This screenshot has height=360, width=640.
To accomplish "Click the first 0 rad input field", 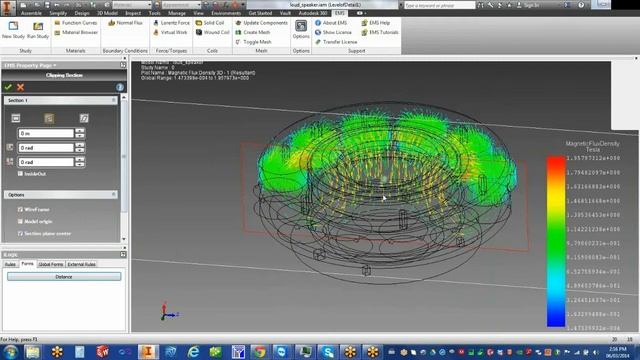I will pos(46,148).
